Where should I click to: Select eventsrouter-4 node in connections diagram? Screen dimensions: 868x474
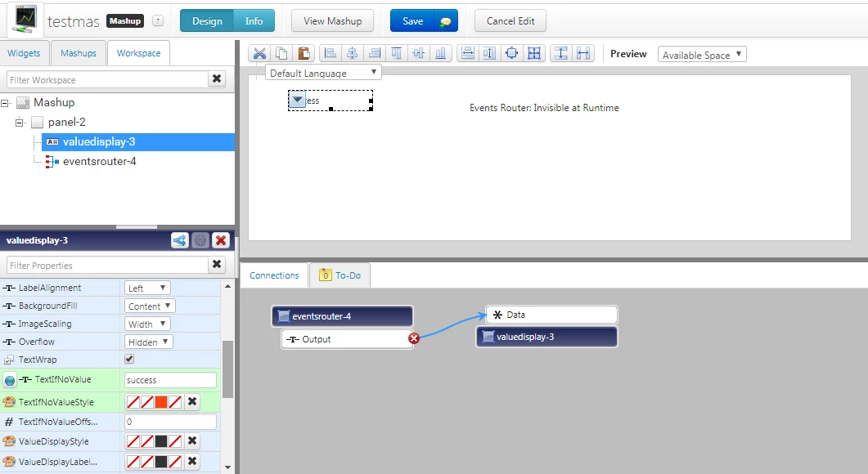342,316
